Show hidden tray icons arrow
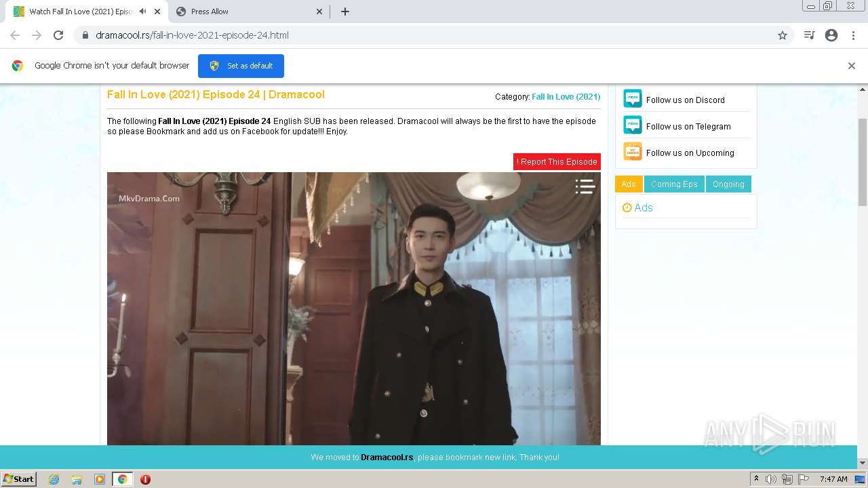Viewport: 868px width, 488px height. (x=757, y=479)
